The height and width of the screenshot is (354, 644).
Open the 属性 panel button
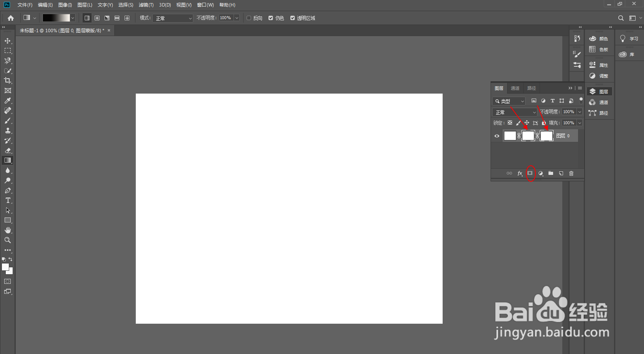[599, 65]
